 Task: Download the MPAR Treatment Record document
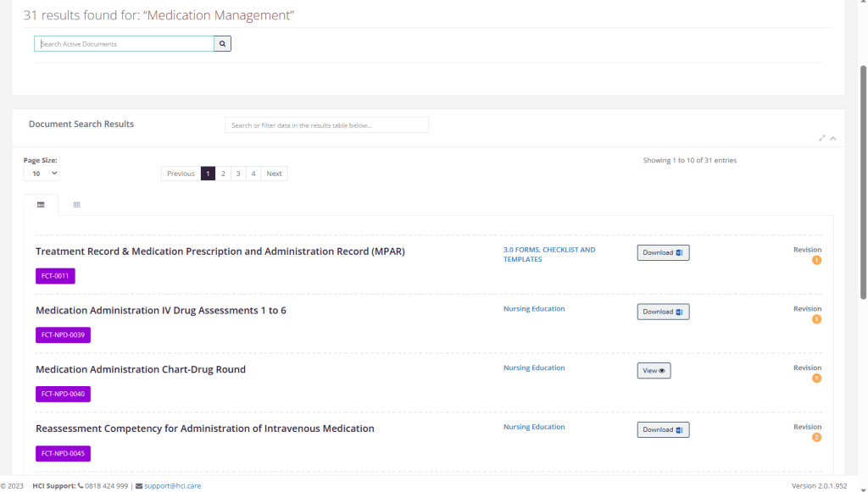point(663,252)
